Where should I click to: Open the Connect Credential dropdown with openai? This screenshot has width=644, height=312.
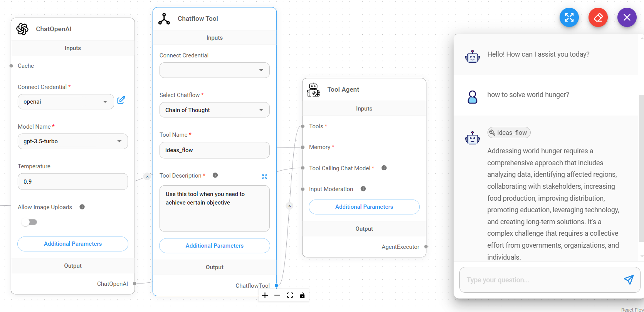[x=66, y=102]
